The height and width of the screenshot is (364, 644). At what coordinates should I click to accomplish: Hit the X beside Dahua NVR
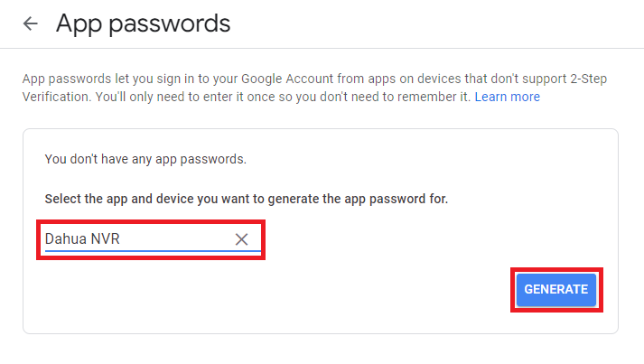pyautogui.click(x=241, y=239)
